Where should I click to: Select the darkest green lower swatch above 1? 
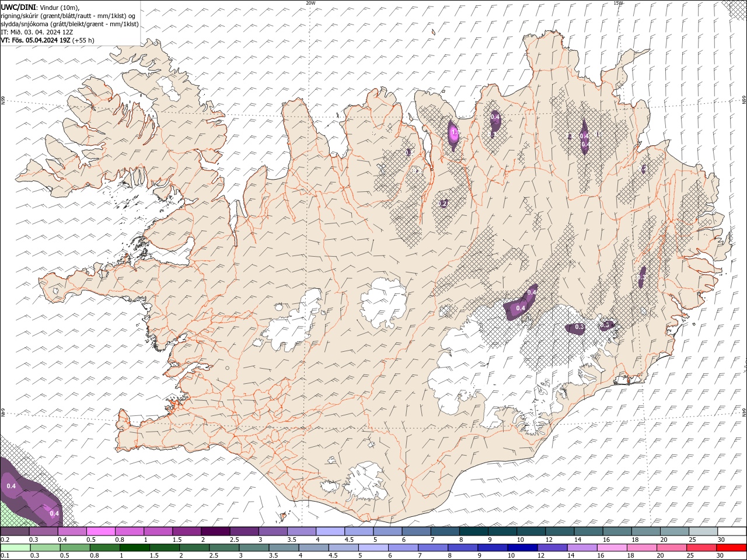coord(134,548)
